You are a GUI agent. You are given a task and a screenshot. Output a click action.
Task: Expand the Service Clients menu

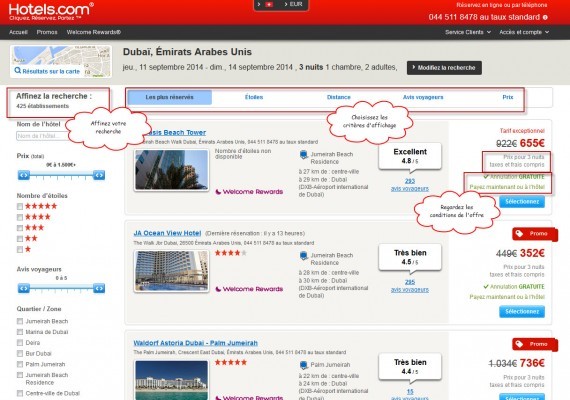[468, 32]
